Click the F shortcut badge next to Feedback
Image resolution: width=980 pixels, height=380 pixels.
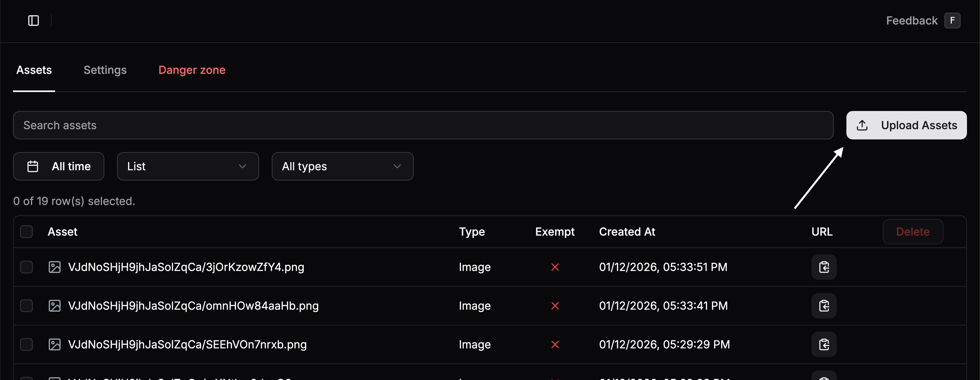tap(953, 21)
